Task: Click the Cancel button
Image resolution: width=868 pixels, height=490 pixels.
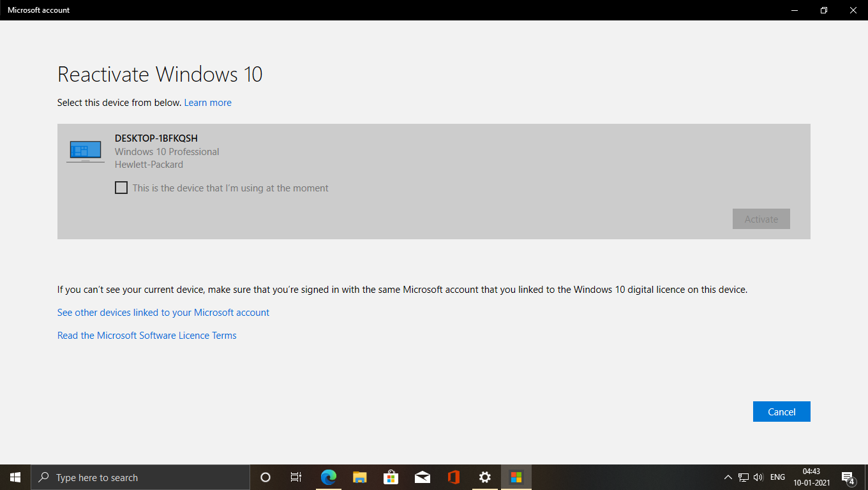Action: click(781, 412)
